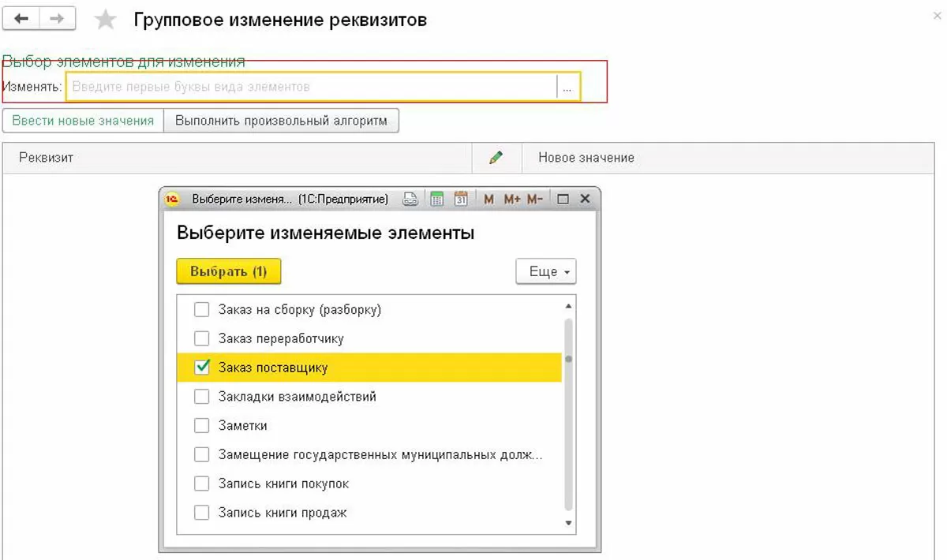The height and width of the screenshot is (560, 947).
Task: Switch to the 'Выполнить произвольный алгоритм' tab
Action: 282,121
